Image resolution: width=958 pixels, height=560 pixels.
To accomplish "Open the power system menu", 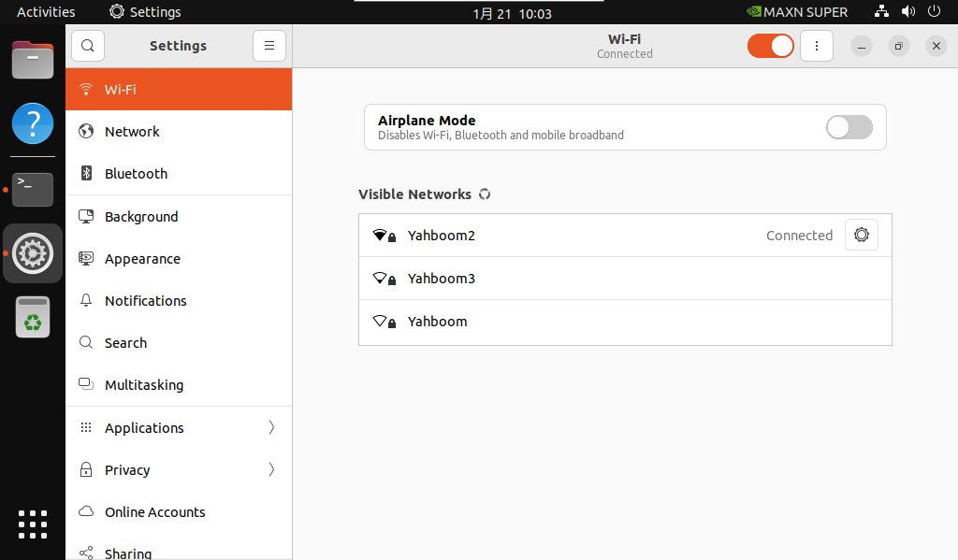I will point(935,11).
